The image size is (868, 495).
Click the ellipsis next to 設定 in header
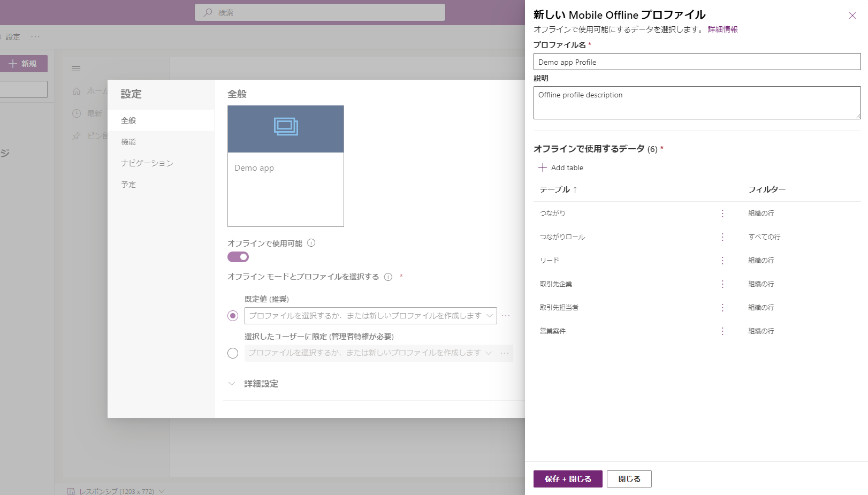(x=35, y=36)
